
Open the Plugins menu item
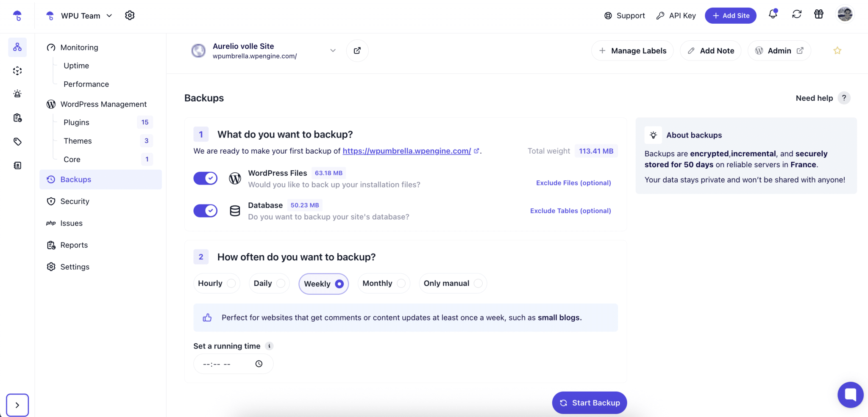click(x=77, y=122)
